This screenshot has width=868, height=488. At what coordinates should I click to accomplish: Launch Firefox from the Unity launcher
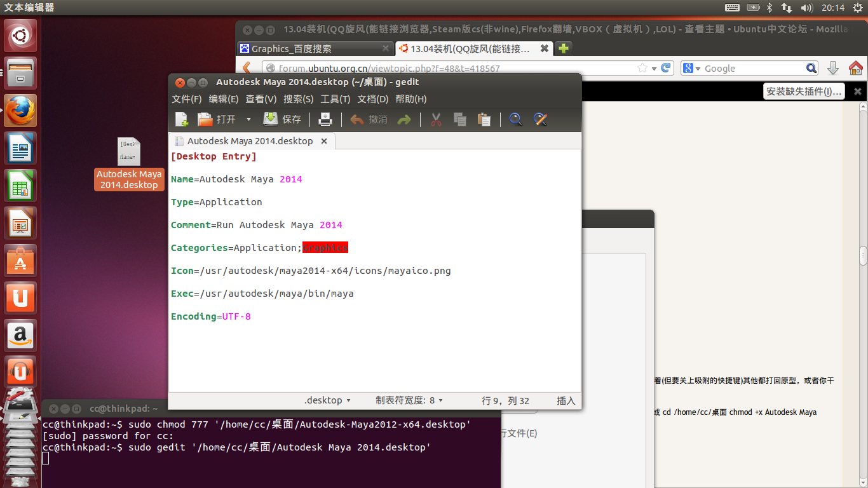[21, 111]
